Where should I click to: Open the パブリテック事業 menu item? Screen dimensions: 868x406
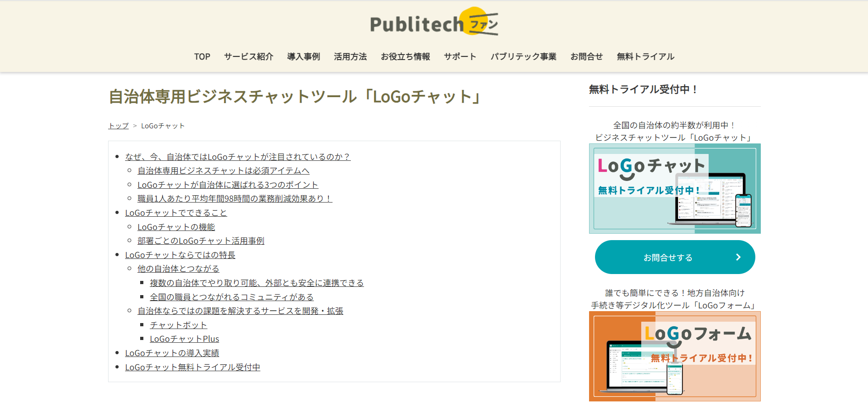click(524, 57)
